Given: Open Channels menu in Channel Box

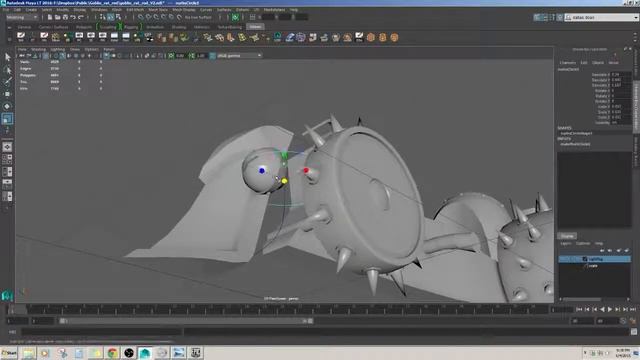Looking at the screenshot, I should click(x=567, y=63).
